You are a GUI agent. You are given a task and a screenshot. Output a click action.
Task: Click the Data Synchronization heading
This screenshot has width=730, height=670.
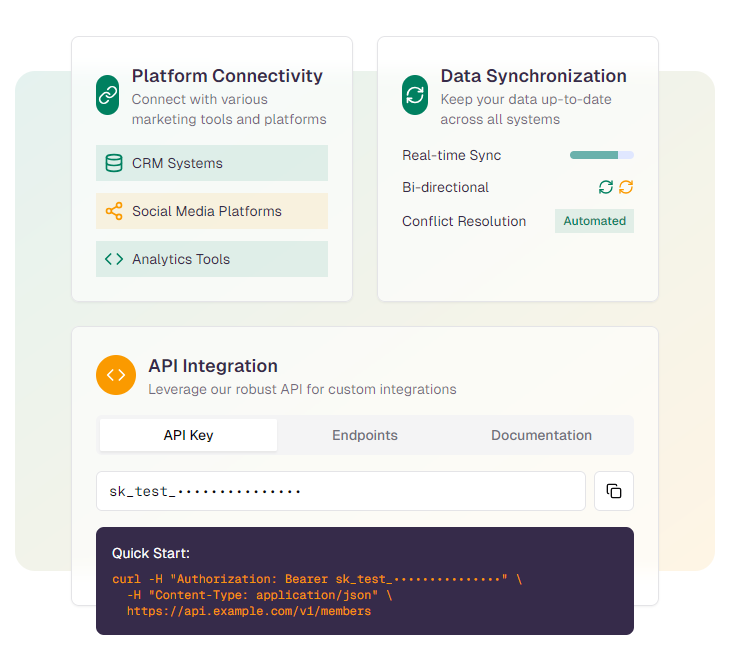534,76
